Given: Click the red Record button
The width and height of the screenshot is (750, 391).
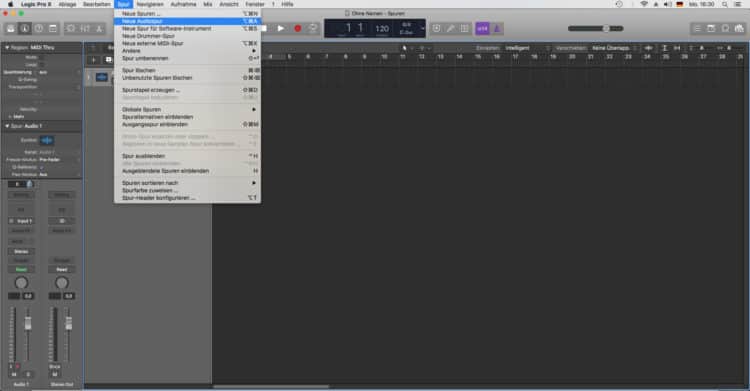Looking at the screenshot, I should 298,28.
